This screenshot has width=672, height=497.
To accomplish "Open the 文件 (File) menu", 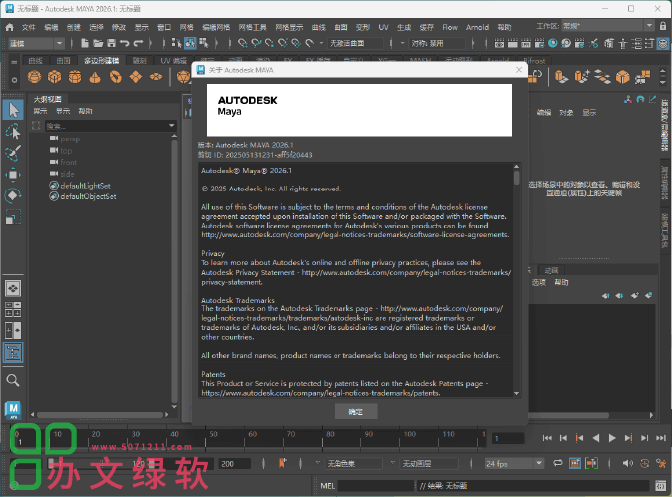I will 29,27.
